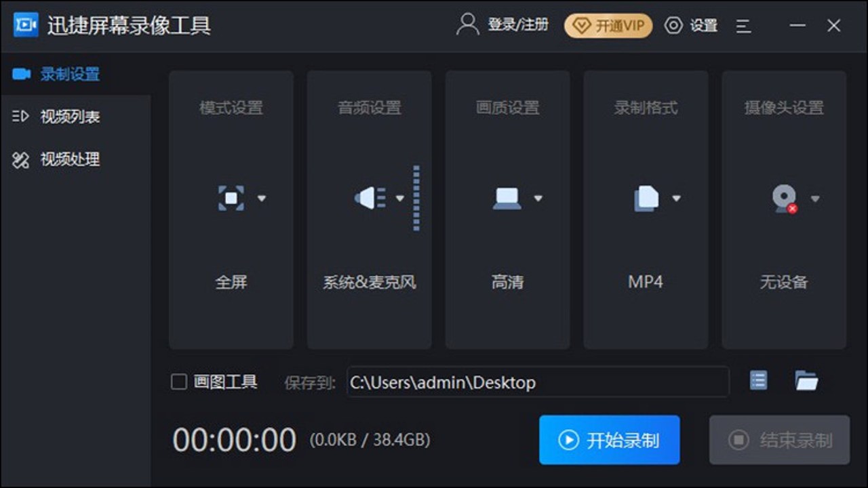
Task: Click the 无设备 camera label
Action: coord(784,282)
